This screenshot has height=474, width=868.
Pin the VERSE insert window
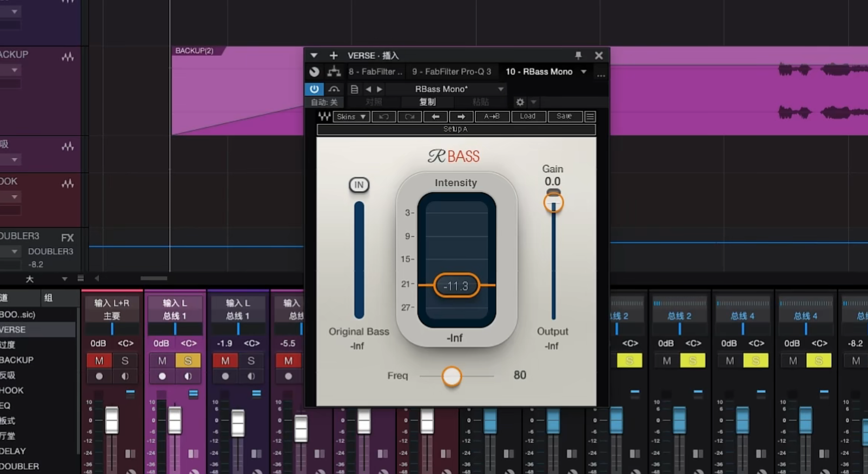(578, 55)
